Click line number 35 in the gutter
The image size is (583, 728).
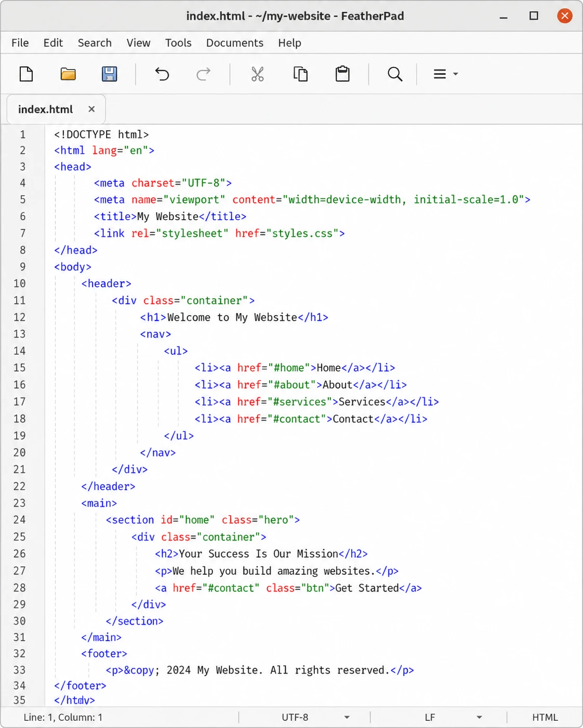pyautogui.click(x=20, y=700)
